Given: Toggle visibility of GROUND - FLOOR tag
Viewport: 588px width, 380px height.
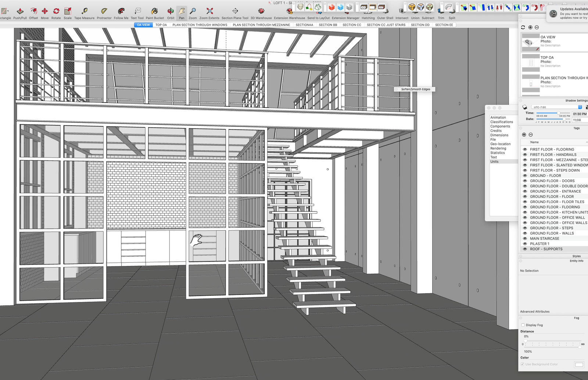Looking at the screenshot, I should [x=525, y=175].
